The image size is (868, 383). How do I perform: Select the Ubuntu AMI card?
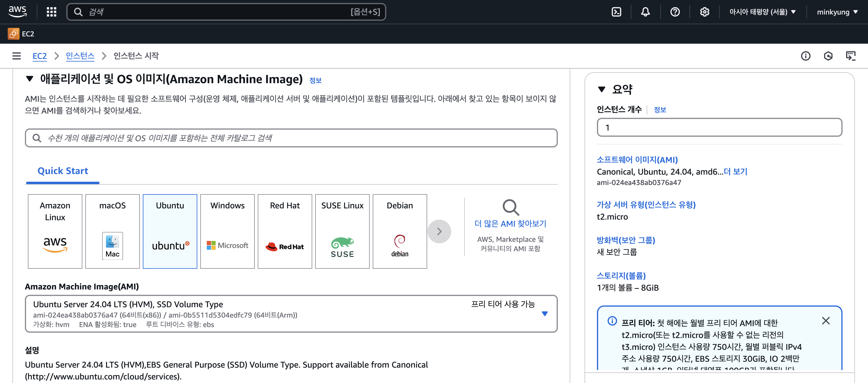point(170,231)
